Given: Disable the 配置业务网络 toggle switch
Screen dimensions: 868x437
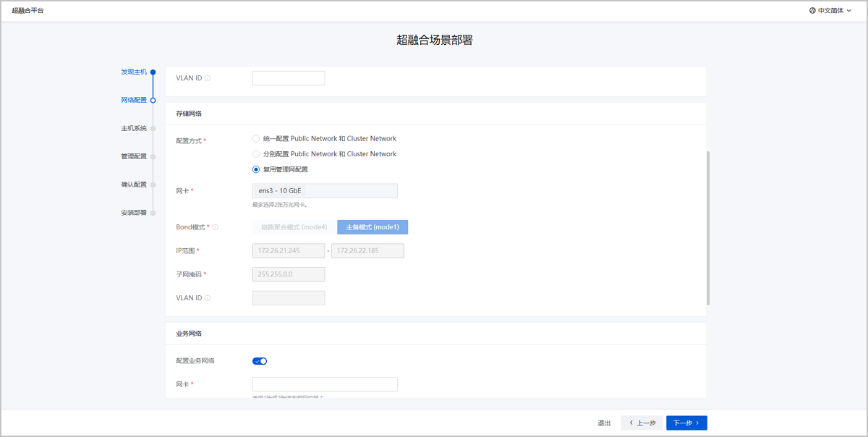Looking at the screenshot, I should tap(260, 361).
